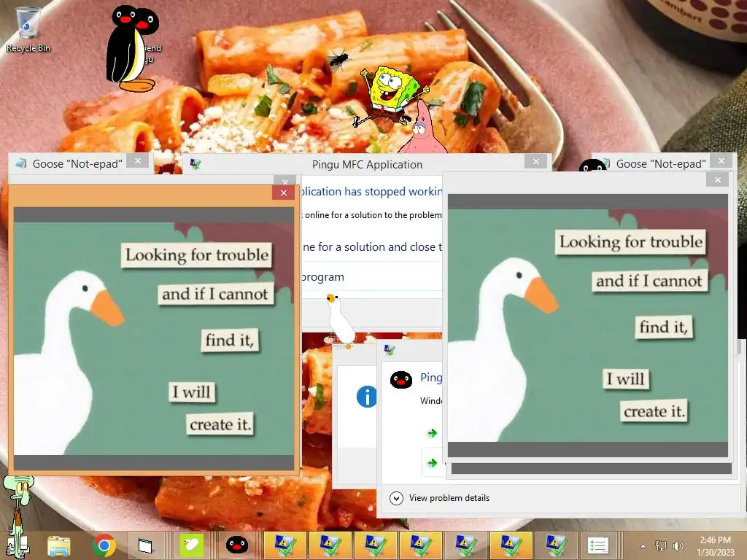Click the Pingu MFC Application title bar icon
The image size is (747, 560).
coord(196,164)
